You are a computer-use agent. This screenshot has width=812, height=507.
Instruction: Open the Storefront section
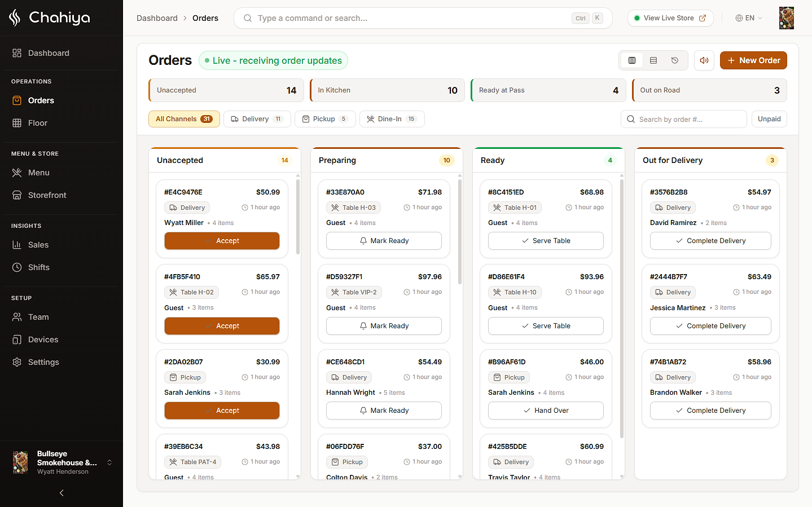[x=62, y=195]
